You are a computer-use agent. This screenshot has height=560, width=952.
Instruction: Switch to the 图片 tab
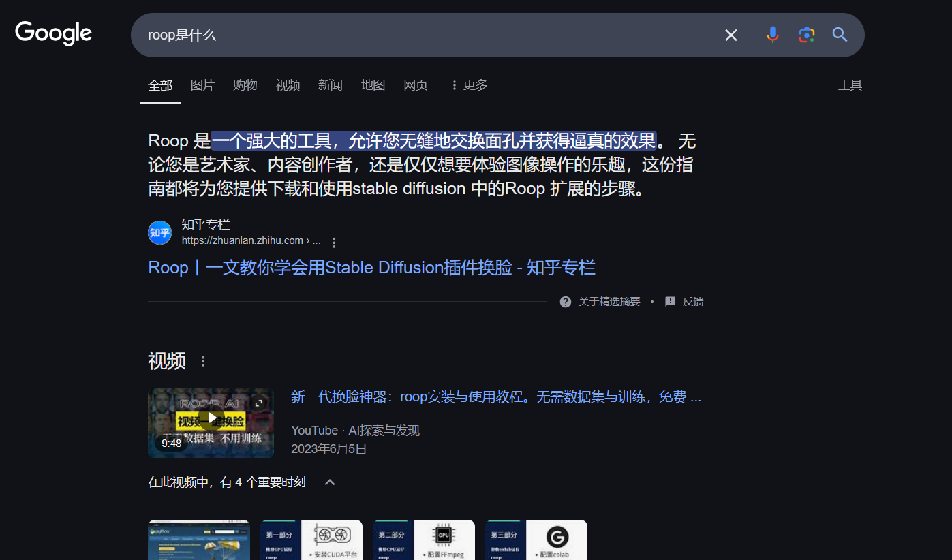202,85
